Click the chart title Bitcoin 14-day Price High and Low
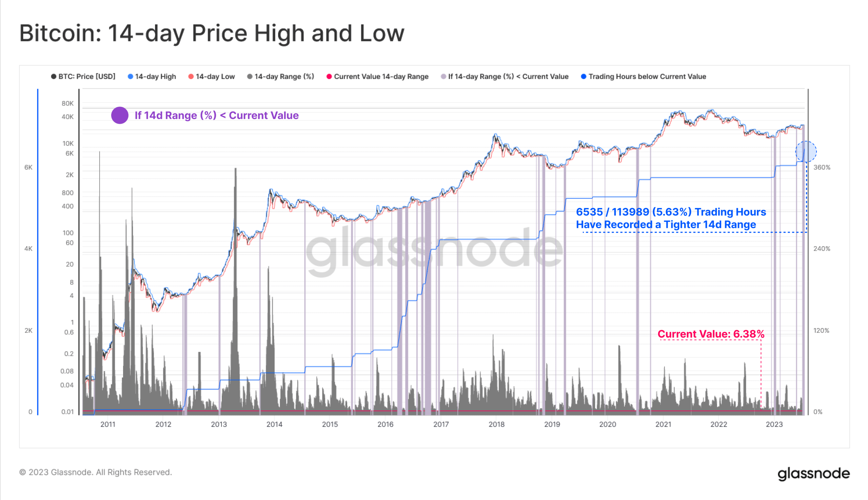 tap(212, 34)
